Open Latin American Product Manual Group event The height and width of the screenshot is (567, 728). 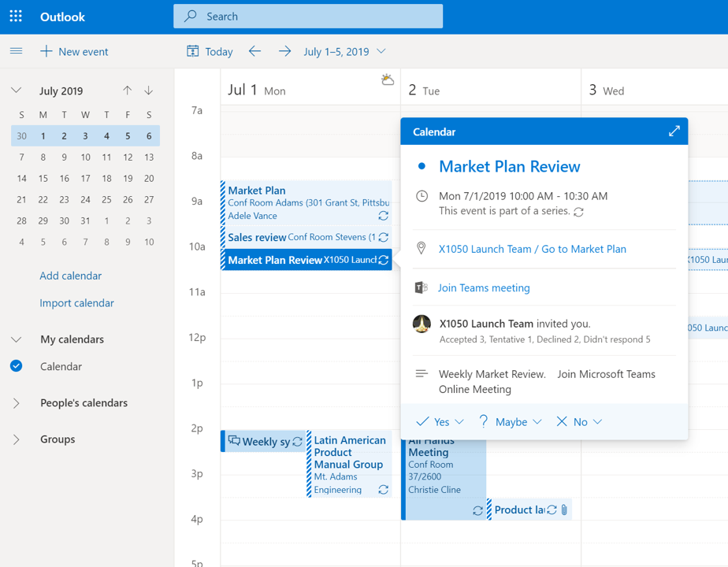[349, 465]
